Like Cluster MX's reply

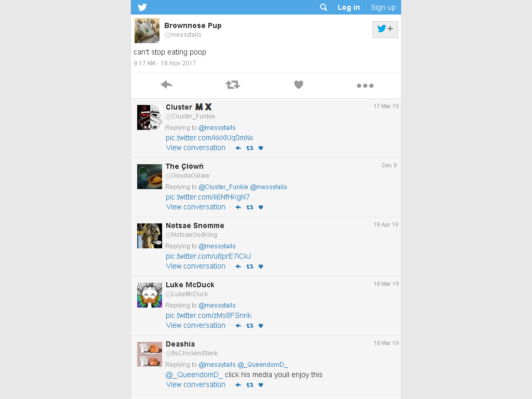tap(261, 148)
